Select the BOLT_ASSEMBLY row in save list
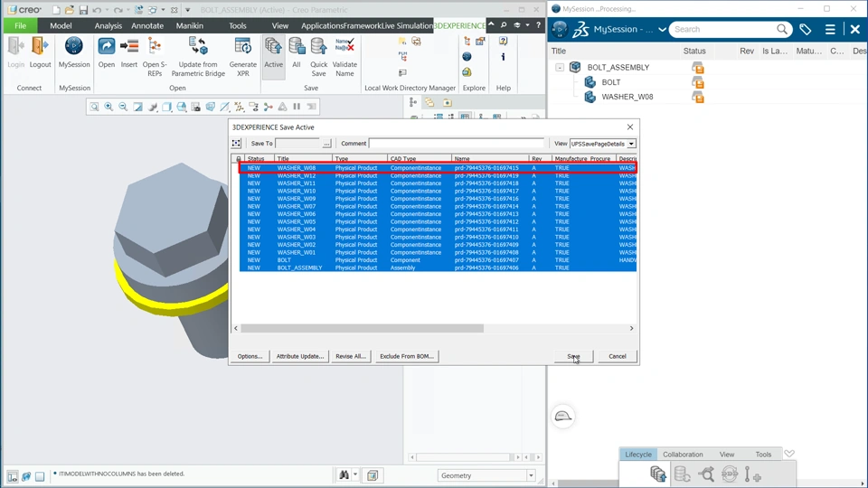 [438, 267]
